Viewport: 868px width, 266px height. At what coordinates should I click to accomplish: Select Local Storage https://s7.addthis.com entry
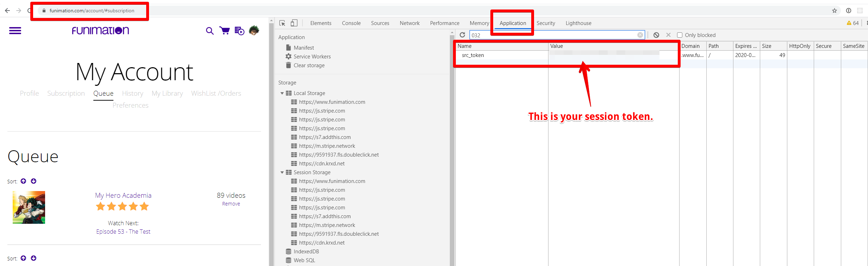pos(321,137)
